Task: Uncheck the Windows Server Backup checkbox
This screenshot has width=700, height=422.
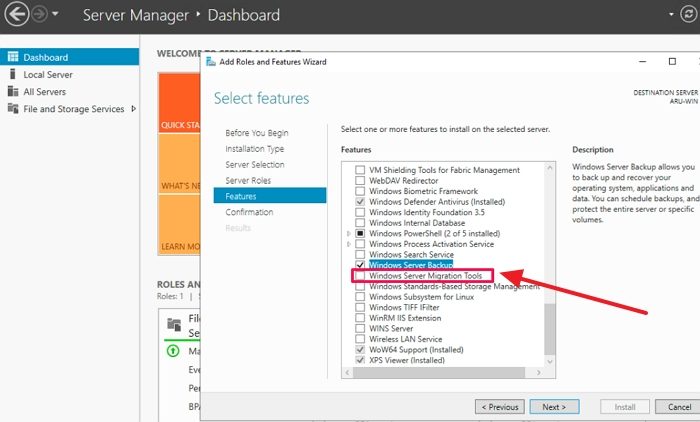Action: click(360, 265)
